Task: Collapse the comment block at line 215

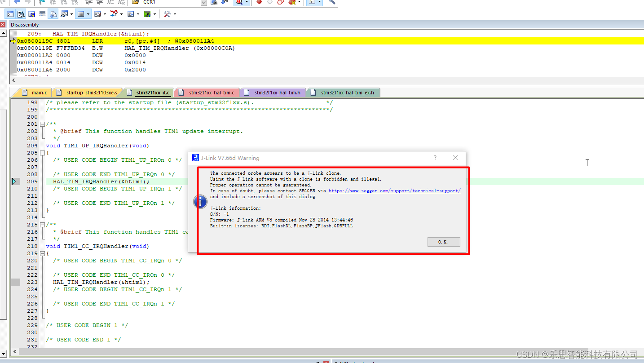Action: [42, 225]
